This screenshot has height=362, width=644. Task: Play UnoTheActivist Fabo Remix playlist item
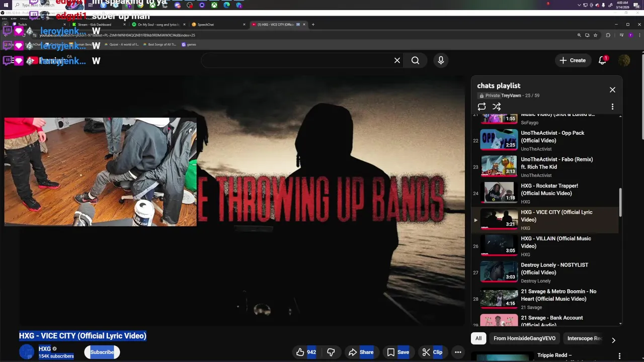pyautogui.click(x=546, y=167)
